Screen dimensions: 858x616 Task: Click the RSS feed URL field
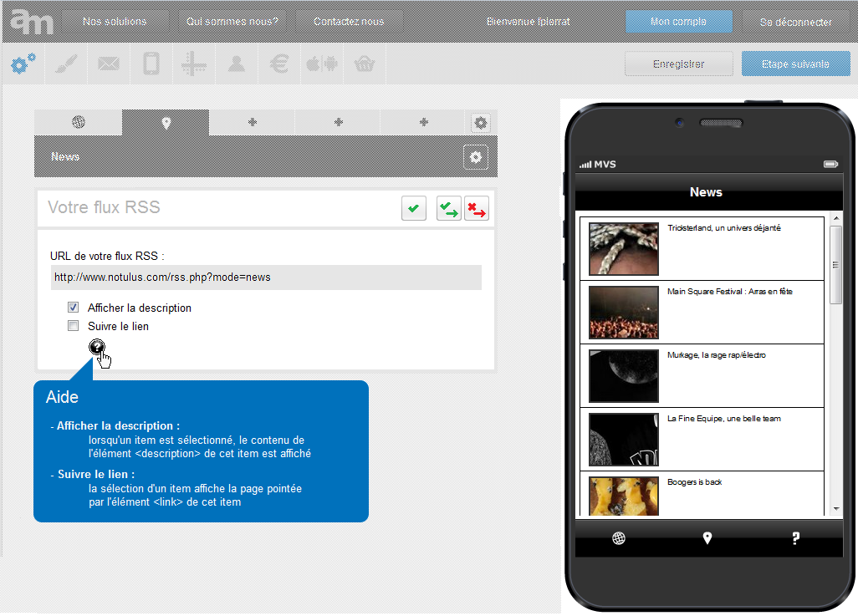click(x=265, y=277)
